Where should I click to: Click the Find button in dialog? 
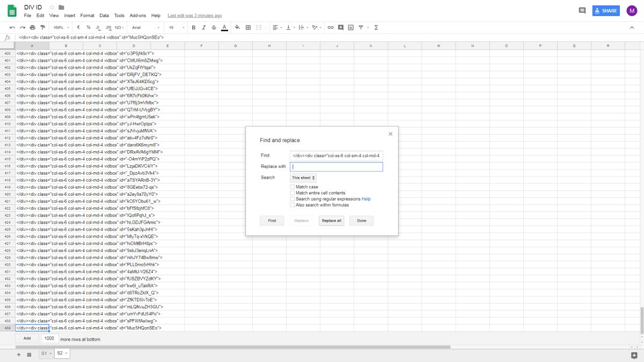(x=272, y=220)
